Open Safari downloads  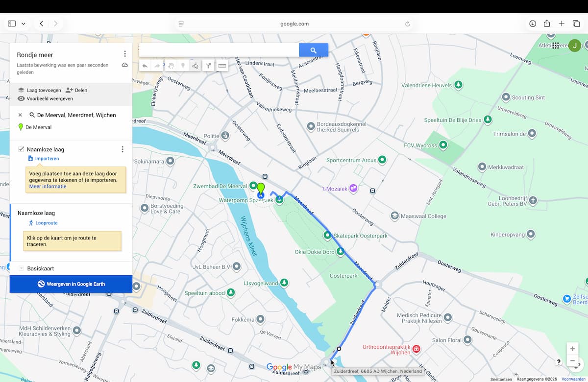(533, 24)
